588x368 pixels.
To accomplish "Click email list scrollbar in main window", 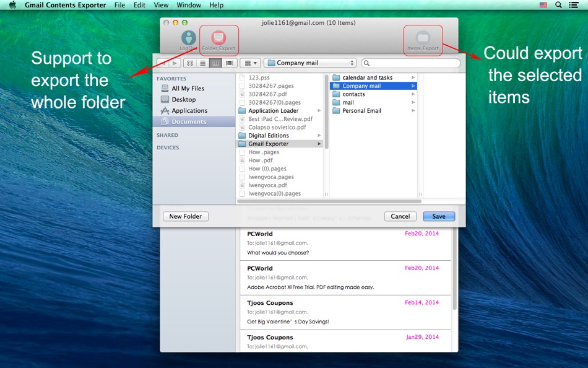I will pos(454,268).
